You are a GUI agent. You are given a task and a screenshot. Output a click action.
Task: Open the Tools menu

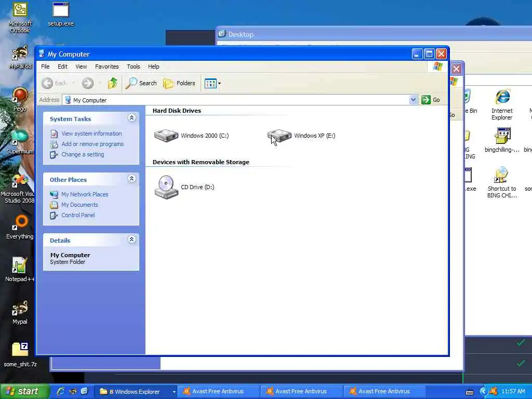pos(134,66)
